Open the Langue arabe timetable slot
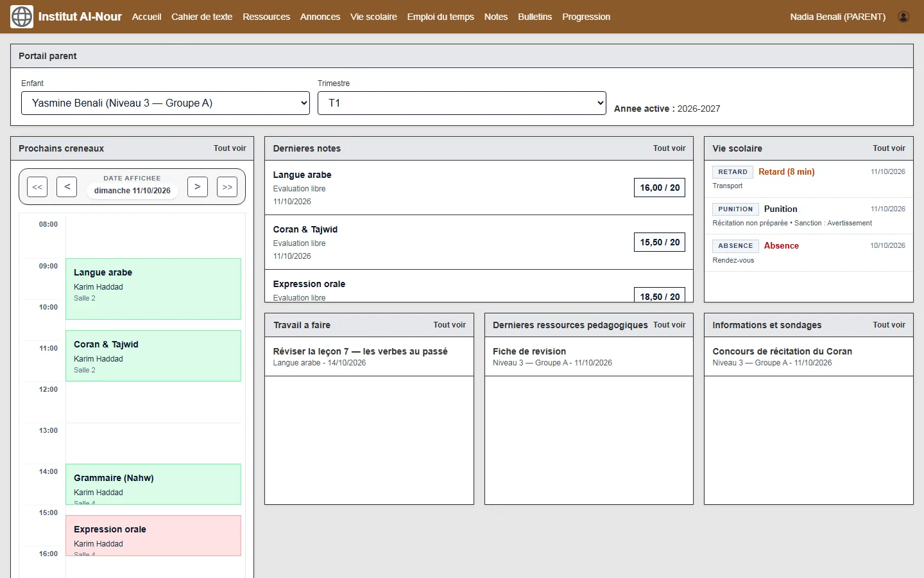This screenshot has height=578, width=924. tap(153, 289)
